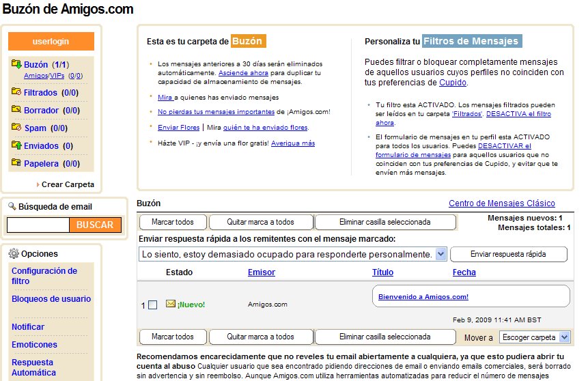Image resolution: width=588 pixels, height=381 pixels.
Task: Click the Enviados sent folder icon
Action: pyautogui.click(x=16, y=144)
